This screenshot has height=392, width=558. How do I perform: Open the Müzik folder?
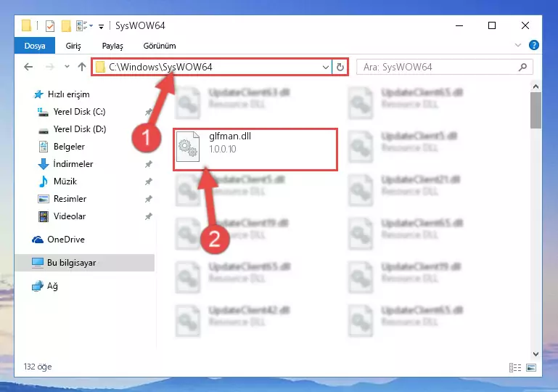65,181
